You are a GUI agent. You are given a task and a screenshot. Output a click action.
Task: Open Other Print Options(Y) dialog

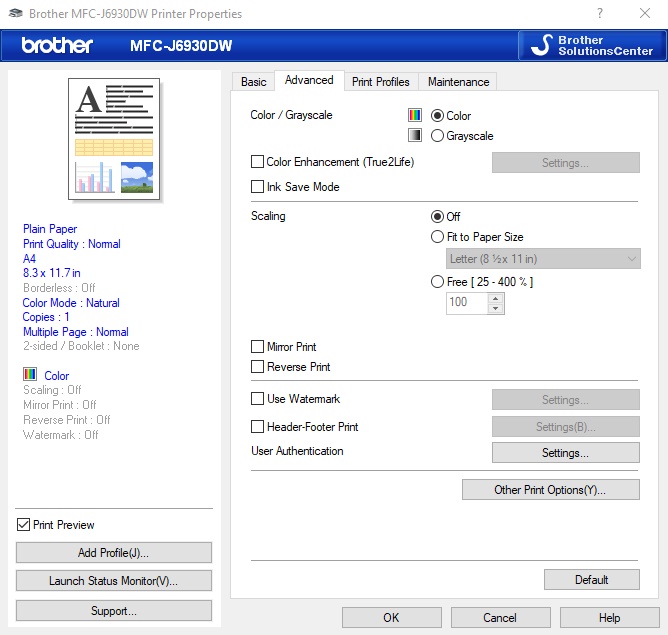pyautogui.click(x=550, y=489)
